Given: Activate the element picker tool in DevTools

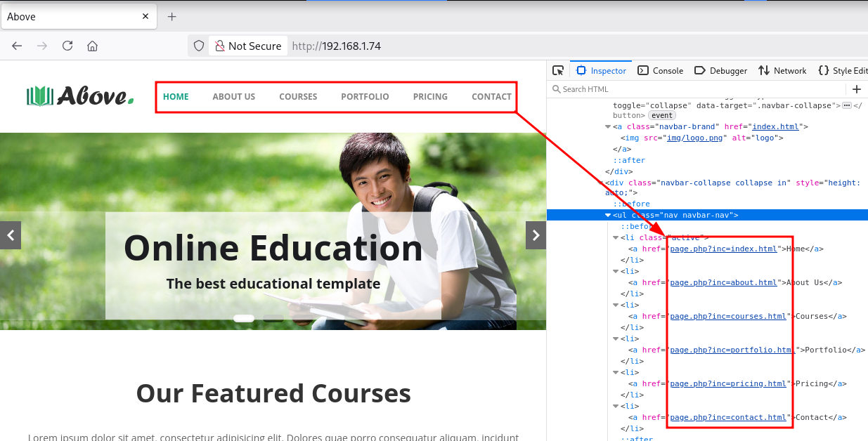Looking at the screenshot, I should 558,70.
